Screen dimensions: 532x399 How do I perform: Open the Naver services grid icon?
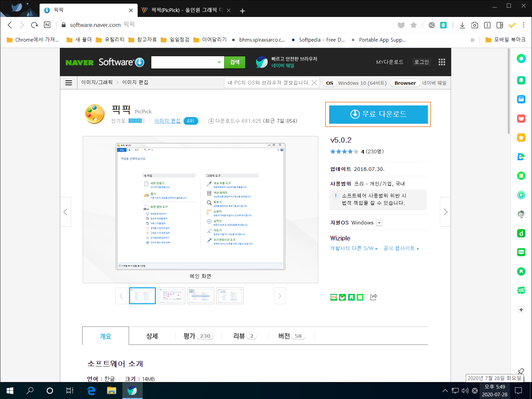pyautogui.click(x=442, y=62)
